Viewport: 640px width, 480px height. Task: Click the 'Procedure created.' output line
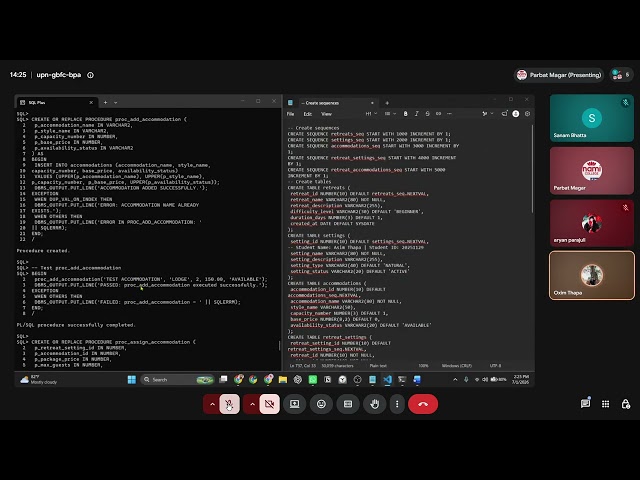coord(43,251)
